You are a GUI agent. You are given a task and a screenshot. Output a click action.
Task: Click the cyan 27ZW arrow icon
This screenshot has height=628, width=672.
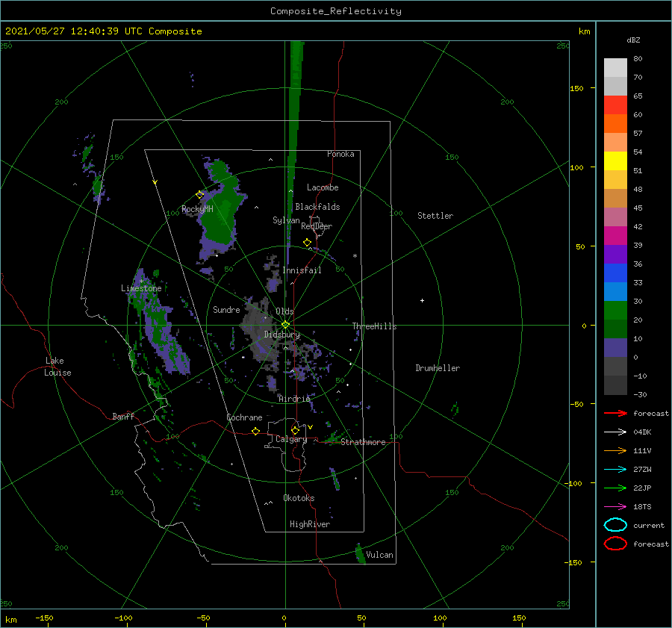pyautogui.click(x=615, y=470)
